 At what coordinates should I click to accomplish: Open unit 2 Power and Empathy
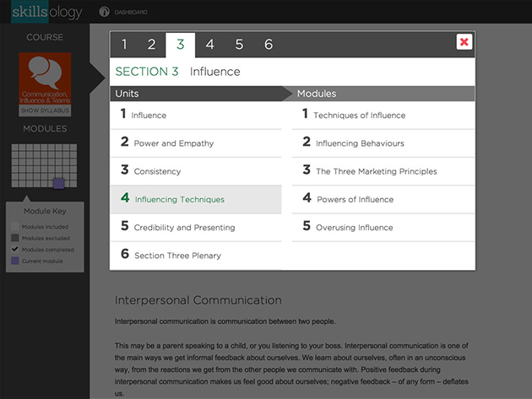173,143
